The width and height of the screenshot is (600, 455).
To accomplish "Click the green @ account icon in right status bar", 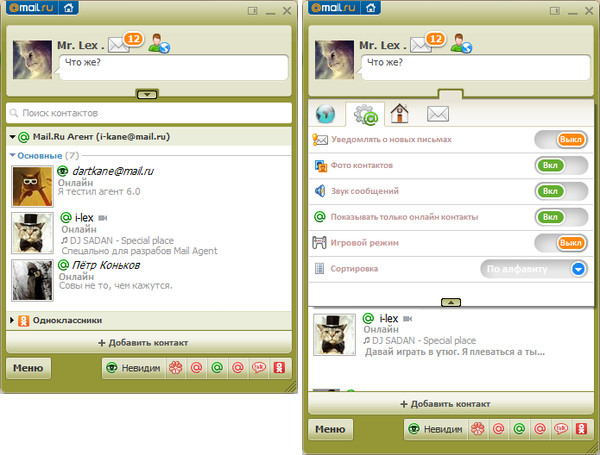I will [519, 429].
